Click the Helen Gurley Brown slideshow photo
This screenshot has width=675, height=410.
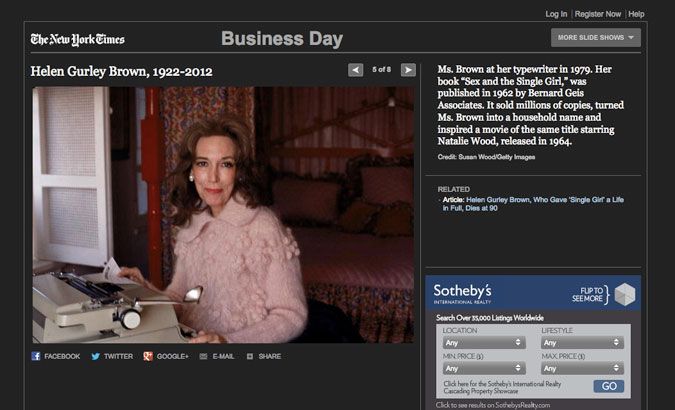pyautogui.click(x=223, y=214)
